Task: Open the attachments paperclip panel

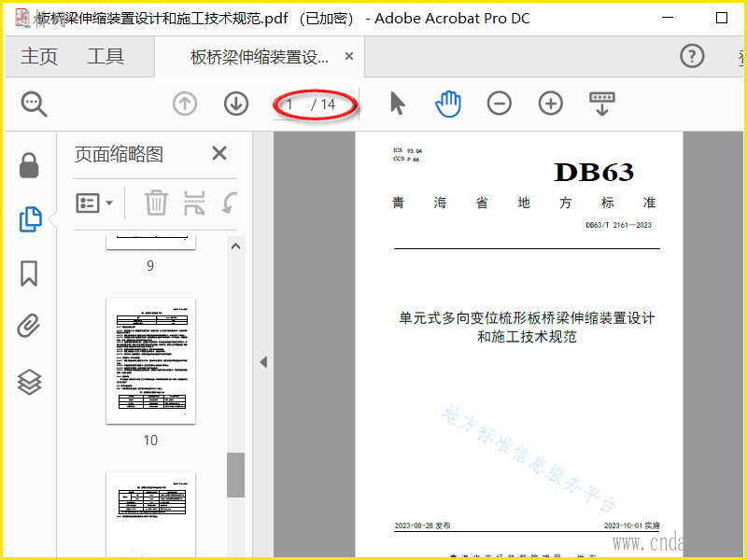Action: (29, 326)
